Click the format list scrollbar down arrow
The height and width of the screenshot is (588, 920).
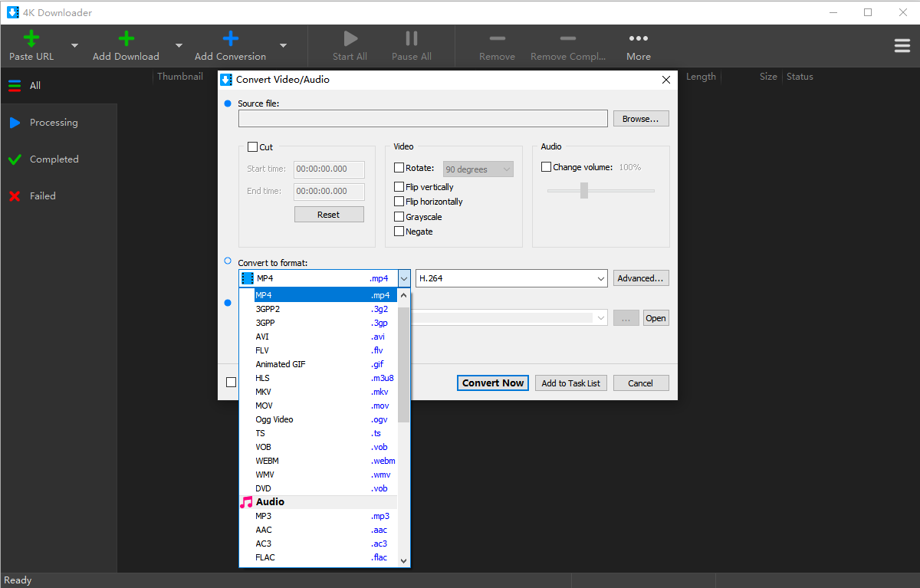[x=404, y=560]
